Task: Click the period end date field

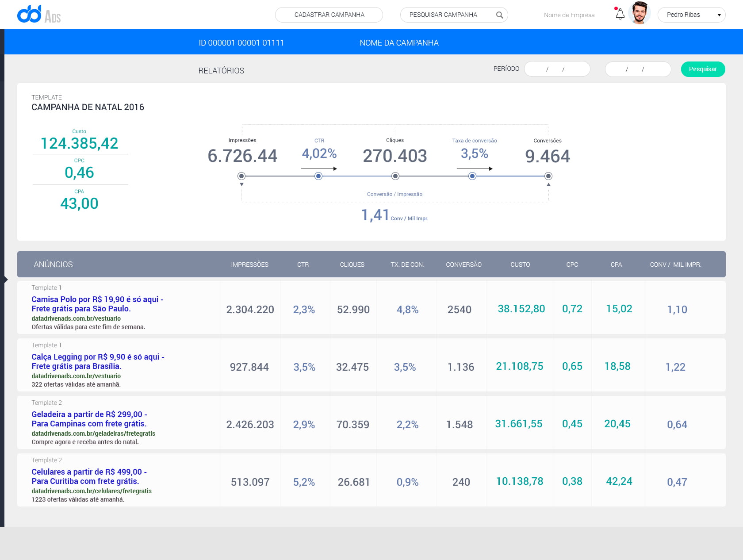Action: point(637,69)
